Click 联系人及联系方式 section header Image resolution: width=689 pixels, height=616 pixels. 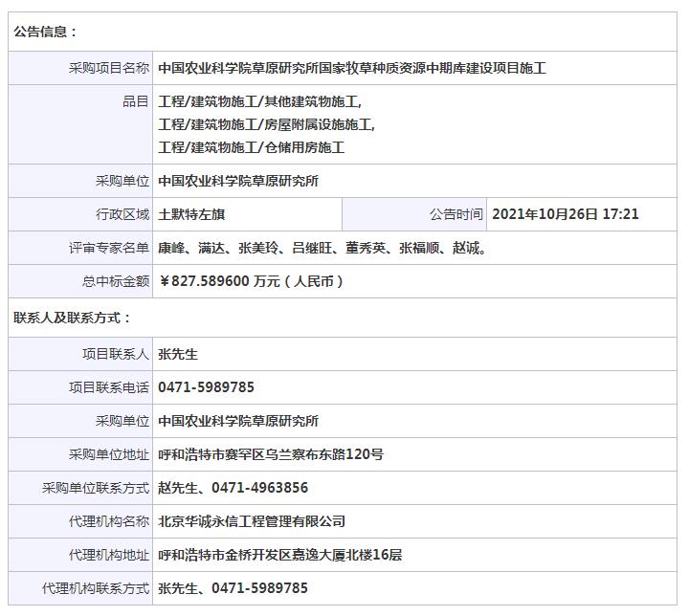pyautogui.click(x=72, y=318)
